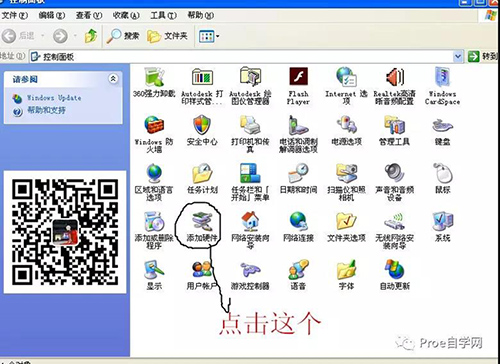Collapse the 请参阅 panel chevron
Image resolution: width=500 pixels, height=364 pixels.
(x=113, y=79)
